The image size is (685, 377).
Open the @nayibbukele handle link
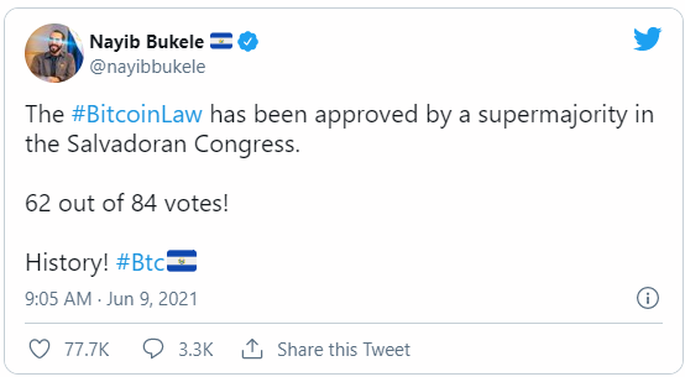coord(147,67)
